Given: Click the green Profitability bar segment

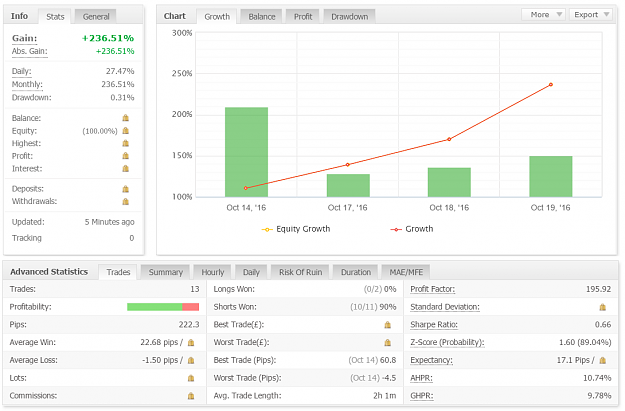Looking at the screenshot, I should click(x=155, y=307).
